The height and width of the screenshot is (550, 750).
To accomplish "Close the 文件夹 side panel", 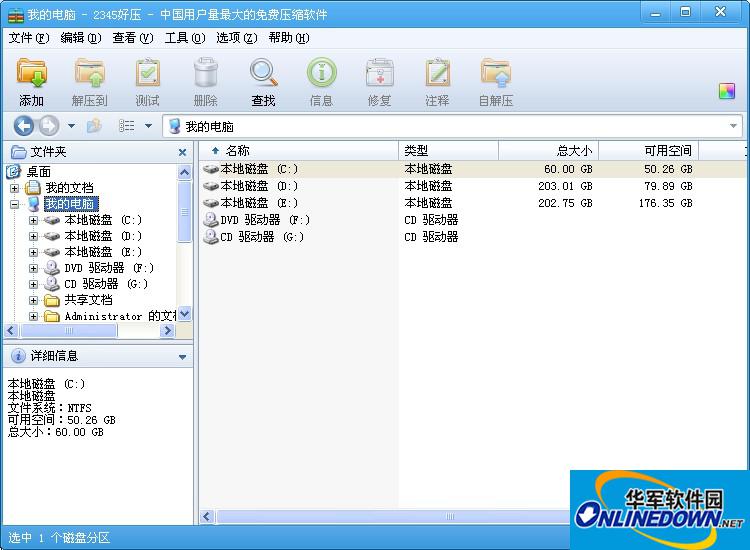I will tap(183, 152).
